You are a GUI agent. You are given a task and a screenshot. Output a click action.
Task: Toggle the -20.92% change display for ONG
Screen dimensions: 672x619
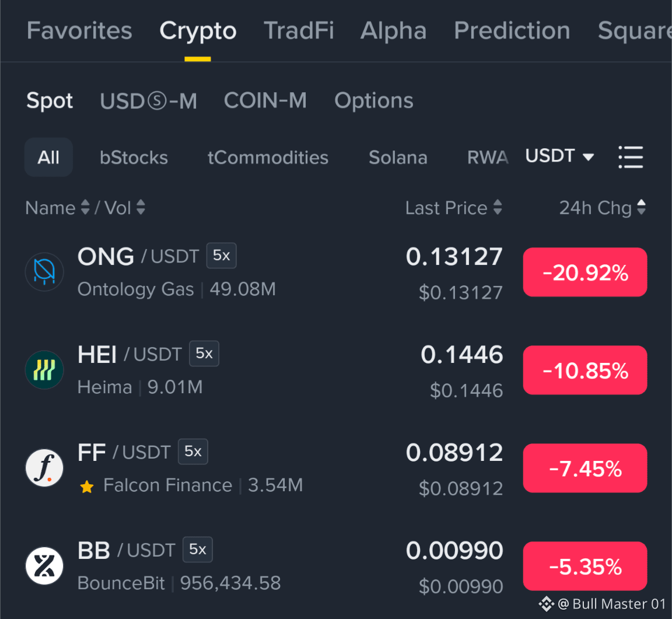585,272
